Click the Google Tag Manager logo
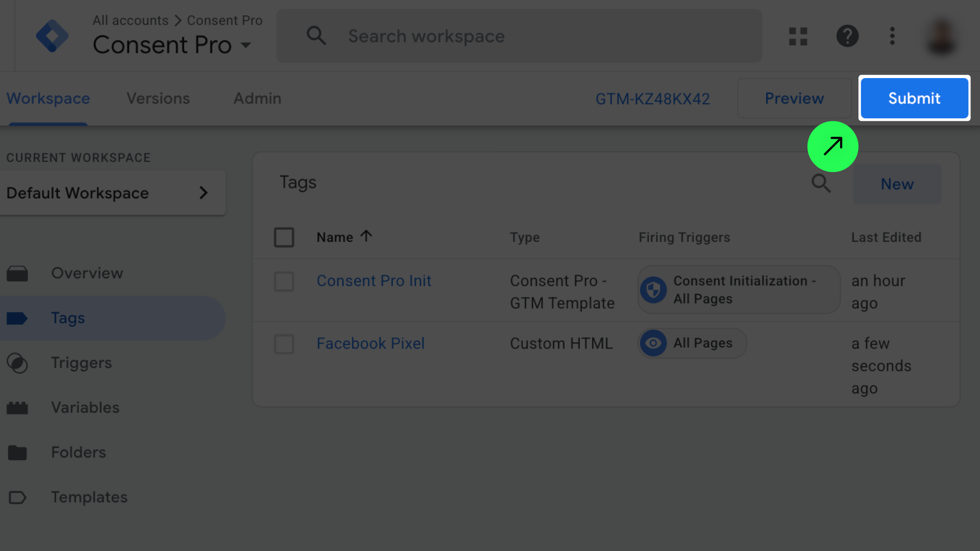Viewport: 980px width, 551px height. (x=52, y=36)
